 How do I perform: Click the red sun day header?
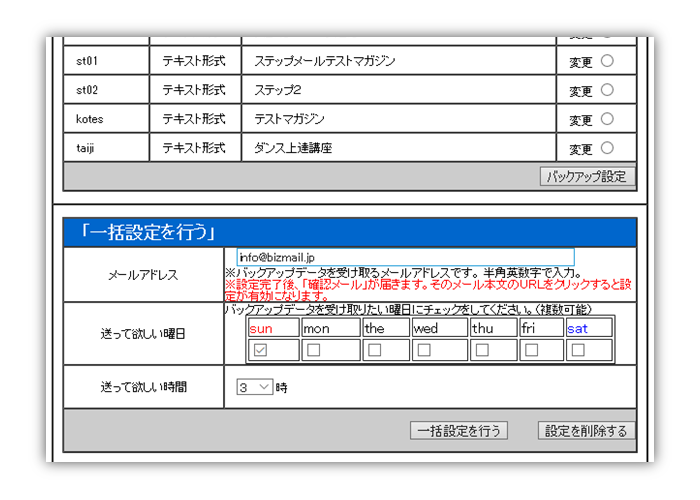(273, 329)
